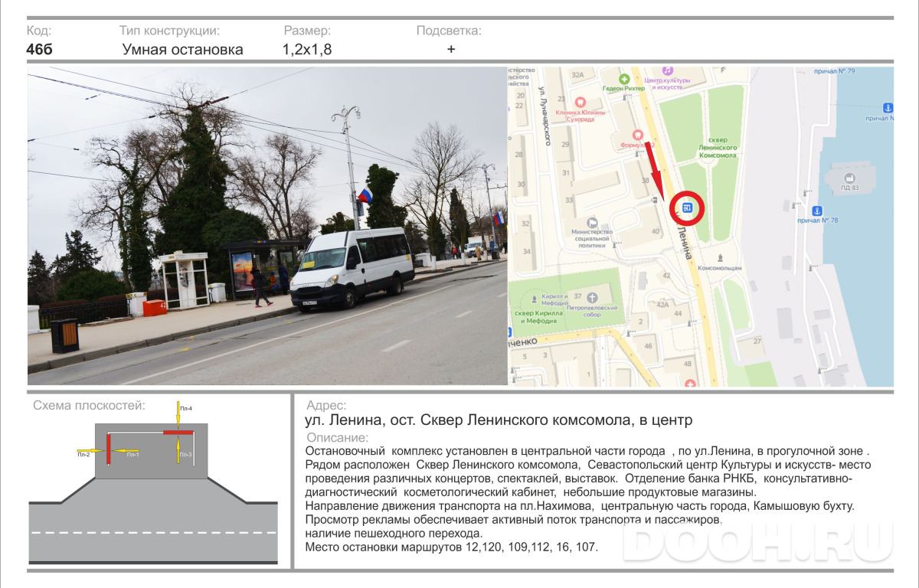The height and width of the screenshot is (588, 919).
Task: Select the причал № 79 map label
Action: click(835, 71)
